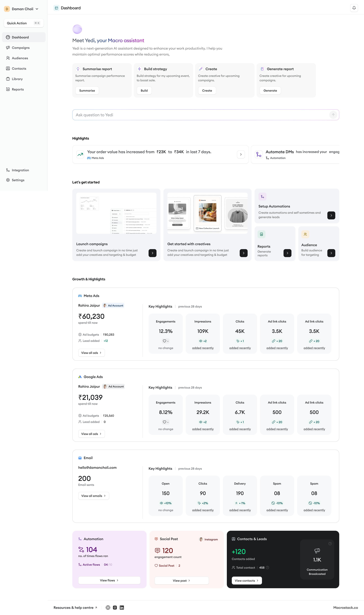Click the Yedi assistant orb avatar
364x615 pixels.
[x=77, y=29]
